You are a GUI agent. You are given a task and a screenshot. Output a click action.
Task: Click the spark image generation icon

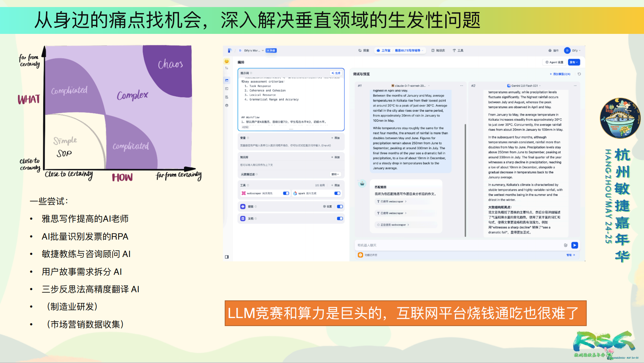coord(295,193)
